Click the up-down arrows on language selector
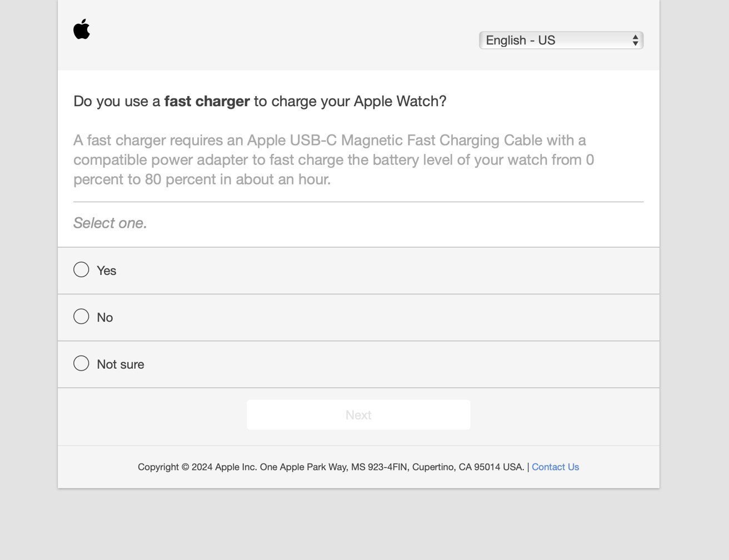 click(x=635, y=41)
